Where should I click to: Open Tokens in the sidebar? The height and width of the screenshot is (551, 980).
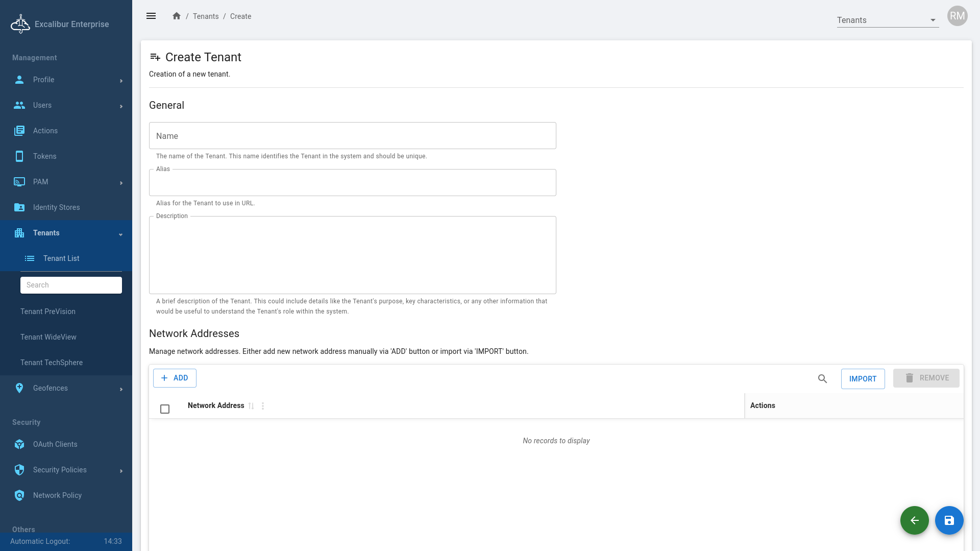pyautogui.click(x=45, y=156)
